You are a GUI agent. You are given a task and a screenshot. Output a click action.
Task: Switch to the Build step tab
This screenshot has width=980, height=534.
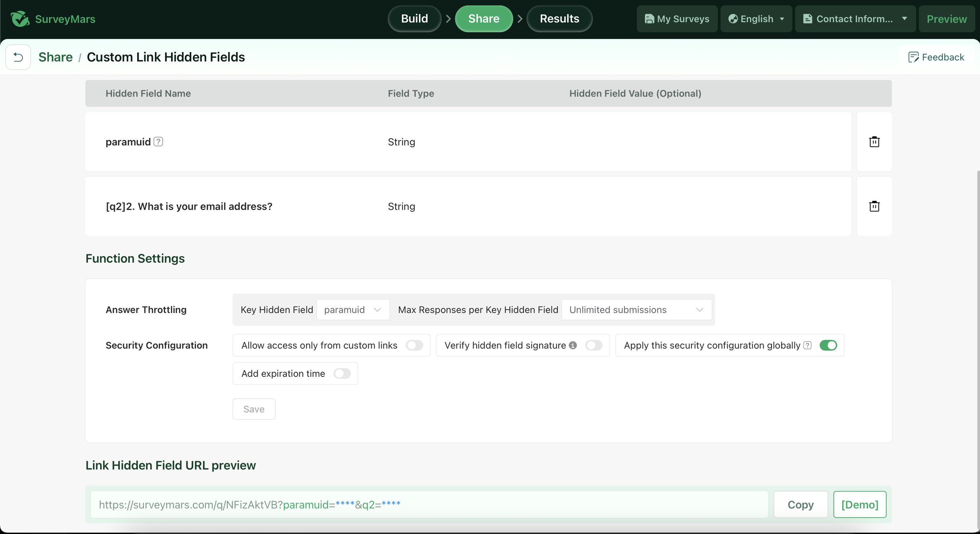click(x=414, y=19)
